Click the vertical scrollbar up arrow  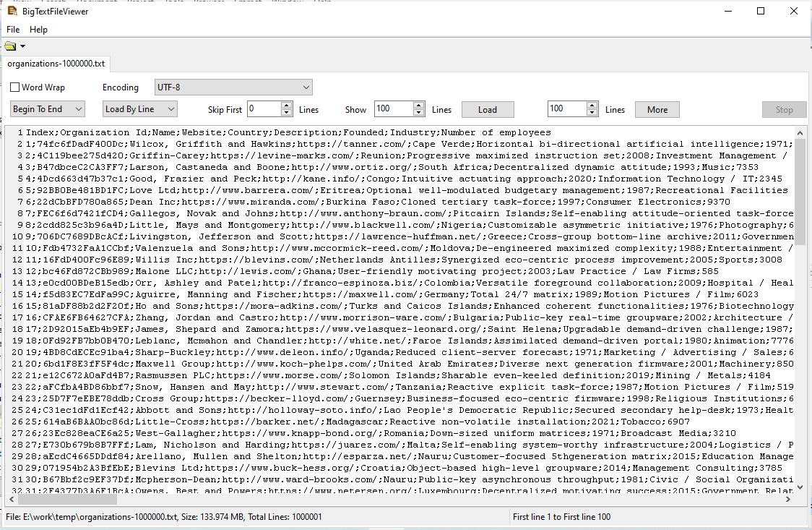point(800,133)
